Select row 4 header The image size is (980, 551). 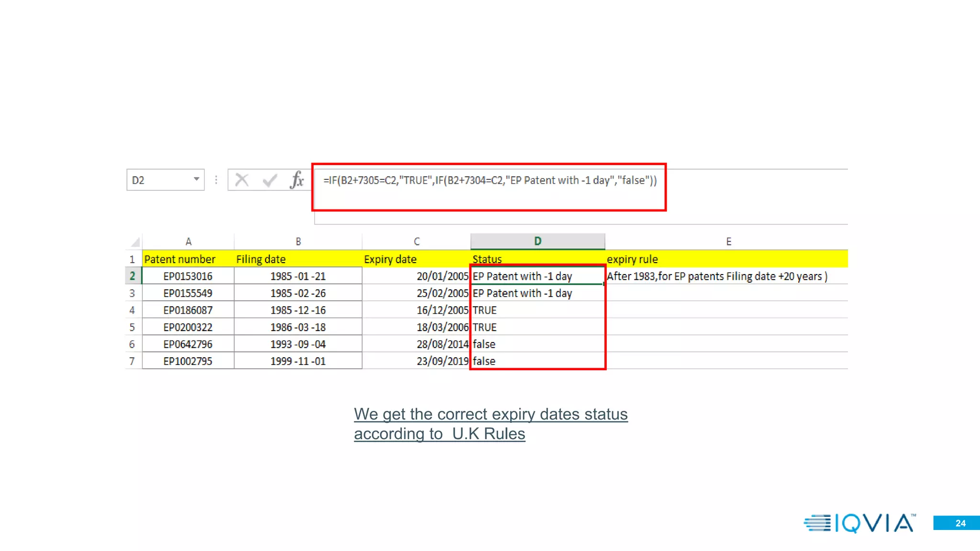point(133,310)
